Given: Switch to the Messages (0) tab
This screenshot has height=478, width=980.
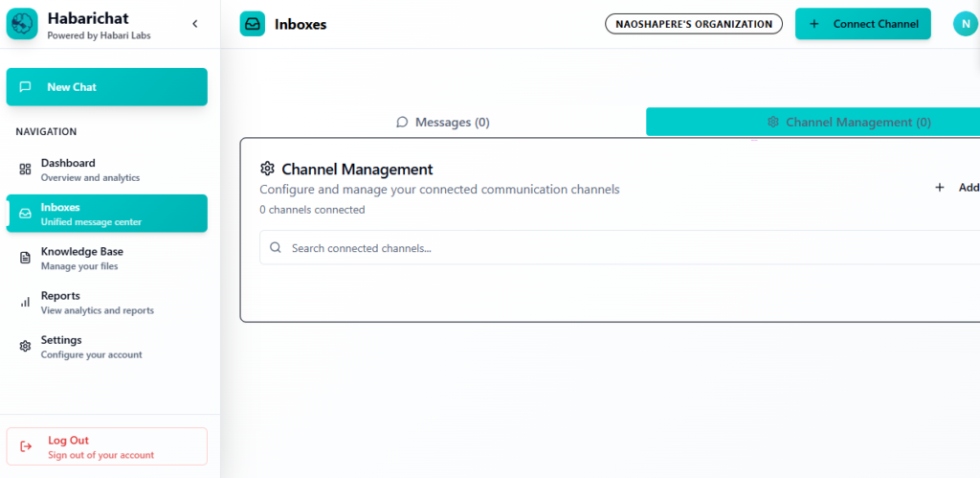Looking at the screenshot, I should [x=442, y=123].
